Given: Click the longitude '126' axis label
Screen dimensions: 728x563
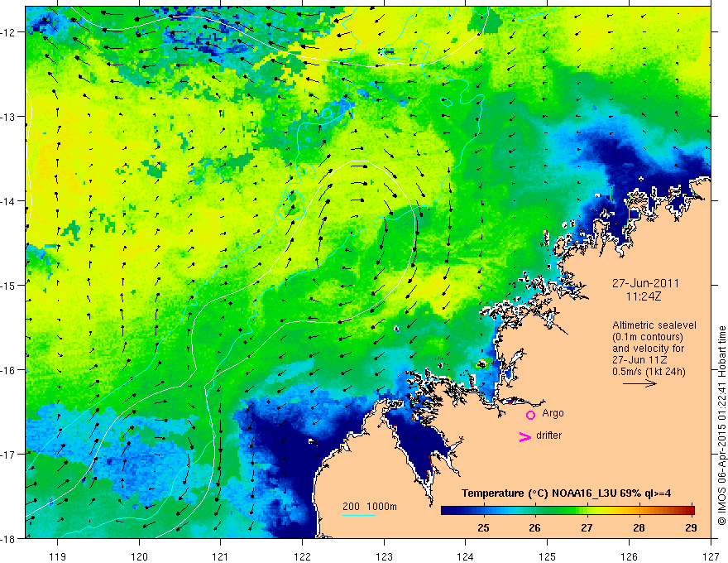Looking at the screenshot, I should (629, 556).
